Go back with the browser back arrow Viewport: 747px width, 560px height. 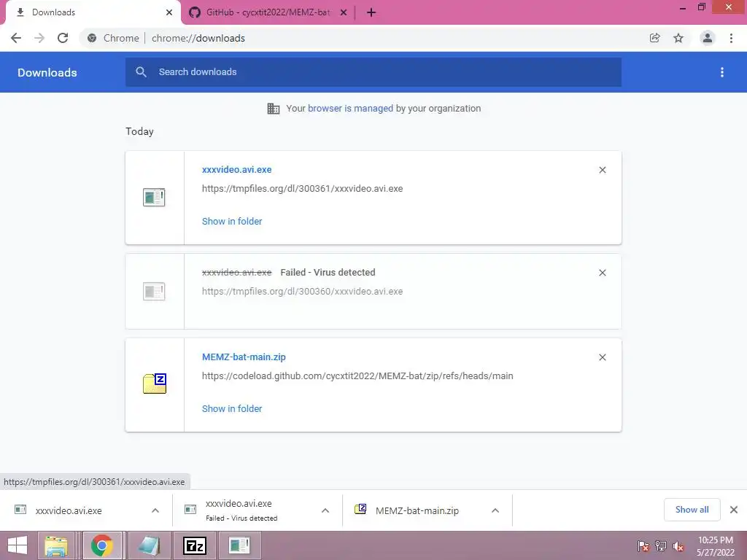point(16,38)
